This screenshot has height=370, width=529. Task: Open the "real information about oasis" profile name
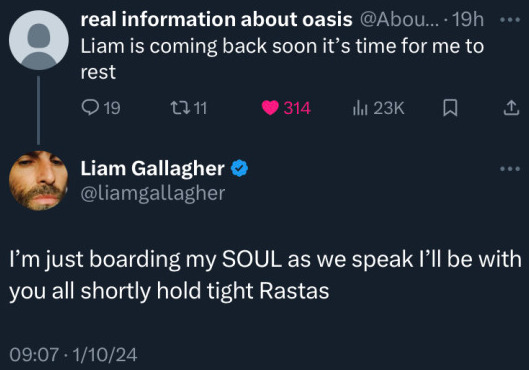click(x=217, y=19)
